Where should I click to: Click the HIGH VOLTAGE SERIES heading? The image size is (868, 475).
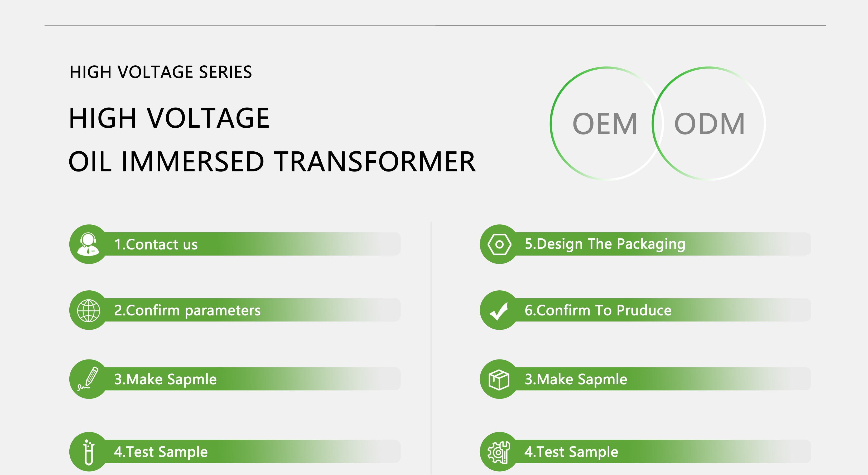(161, 72)
